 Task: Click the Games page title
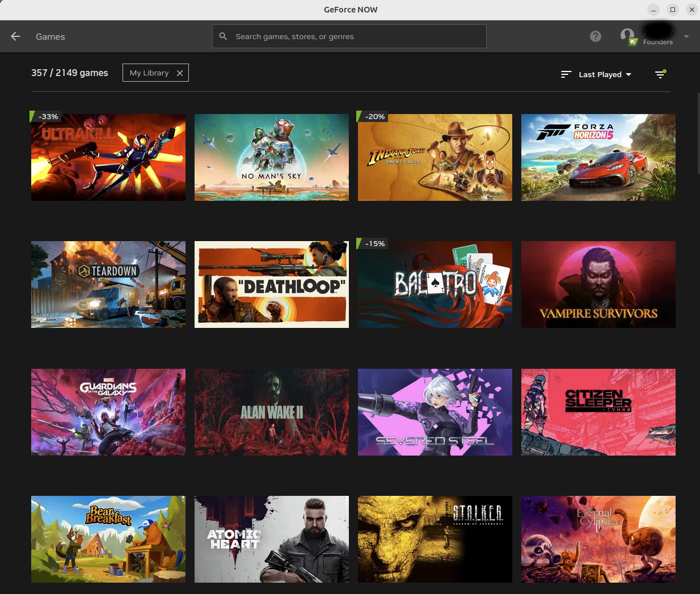click(x=50, y=36)
